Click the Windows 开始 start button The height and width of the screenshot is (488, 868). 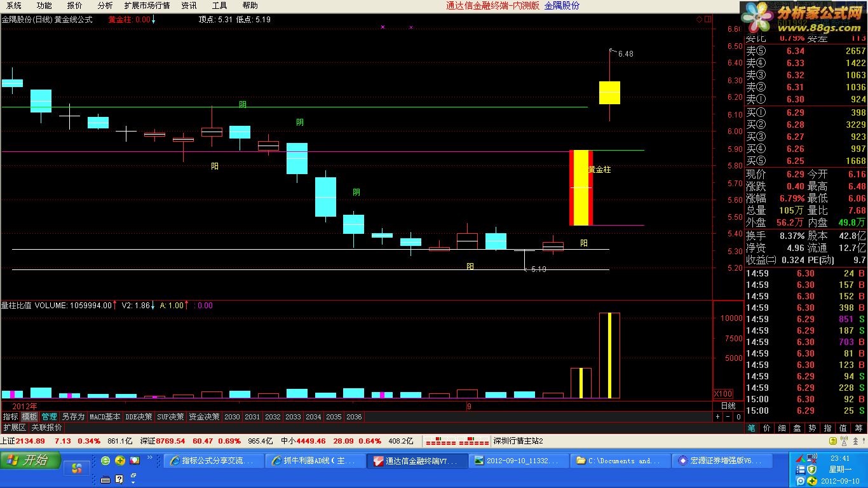31,460
